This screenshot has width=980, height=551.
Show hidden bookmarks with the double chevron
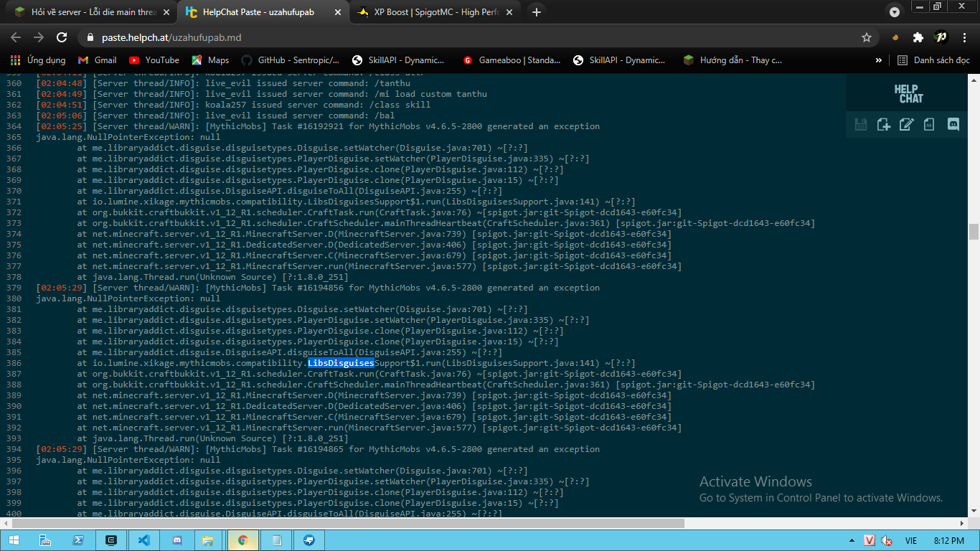[x=879, y=60]
